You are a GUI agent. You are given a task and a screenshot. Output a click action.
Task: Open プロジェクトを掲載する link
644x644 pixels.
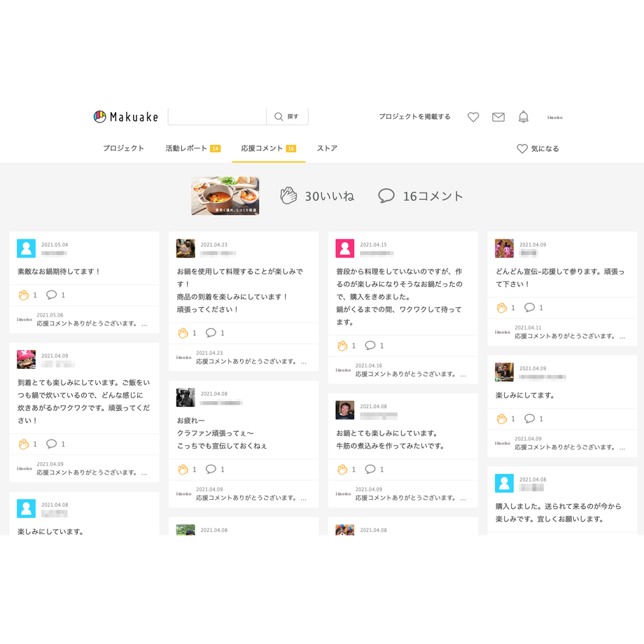coord(414,117)
